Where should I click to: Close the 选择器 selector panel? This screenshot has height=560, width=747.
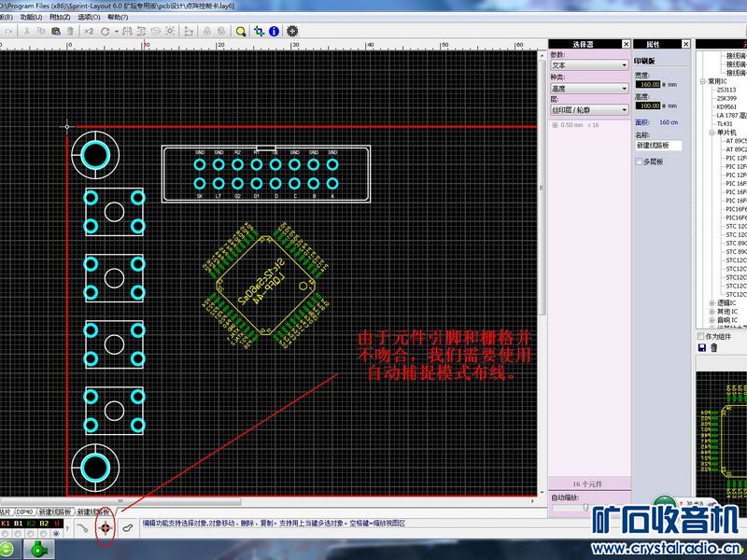626,44
